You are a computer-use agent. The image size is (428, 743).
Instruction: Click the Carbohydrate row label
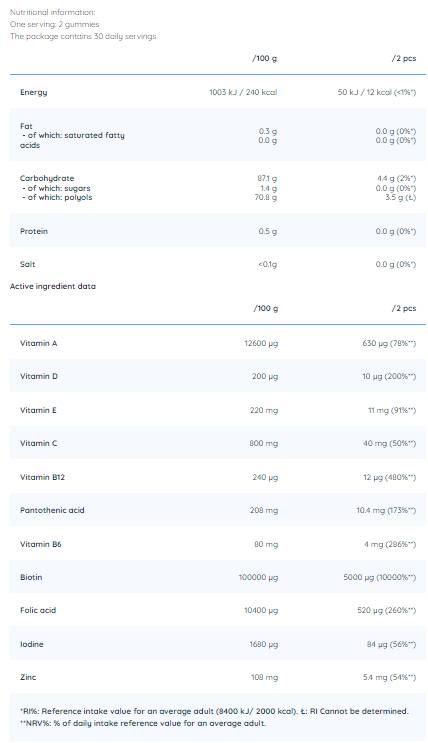[x=47, y=179]
